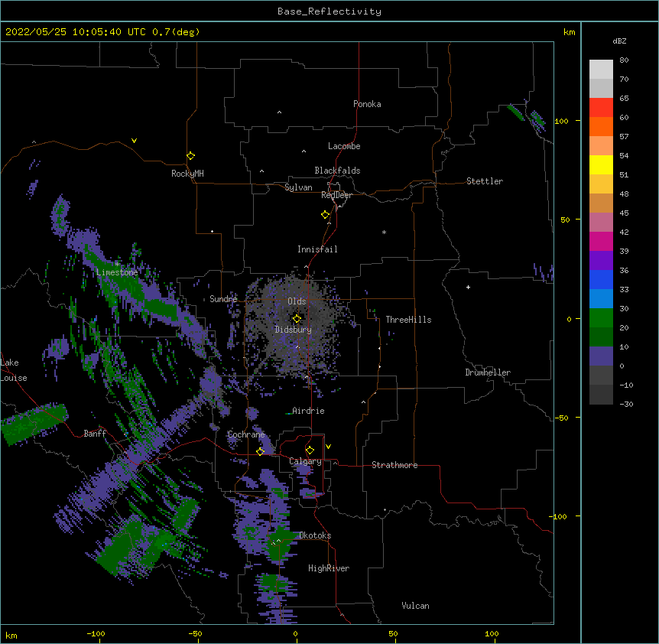Click the Blackfalds city label
The height and width of the screenshot is (644, 659).
point(337,171)
